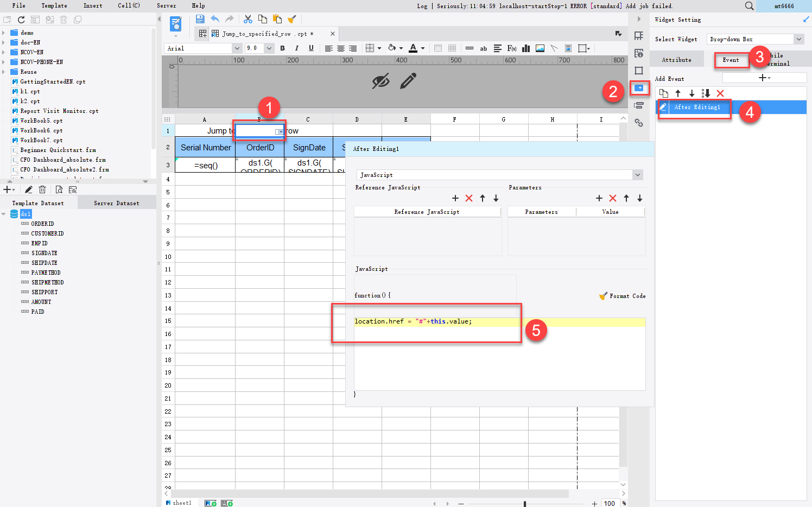Toggle underline text formatting
Viewport: 812px width, 507px height.
311,48
